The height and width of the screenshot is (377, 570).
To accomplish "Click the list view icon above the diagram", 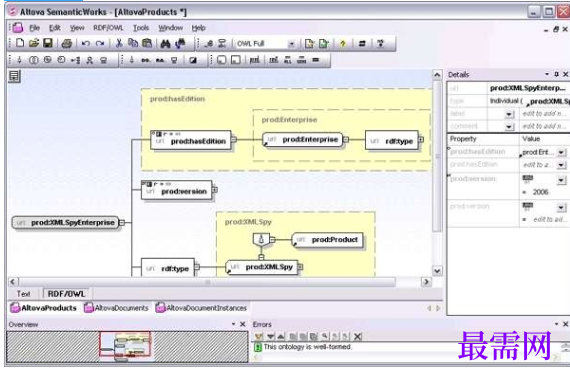I will click(14, 76).
